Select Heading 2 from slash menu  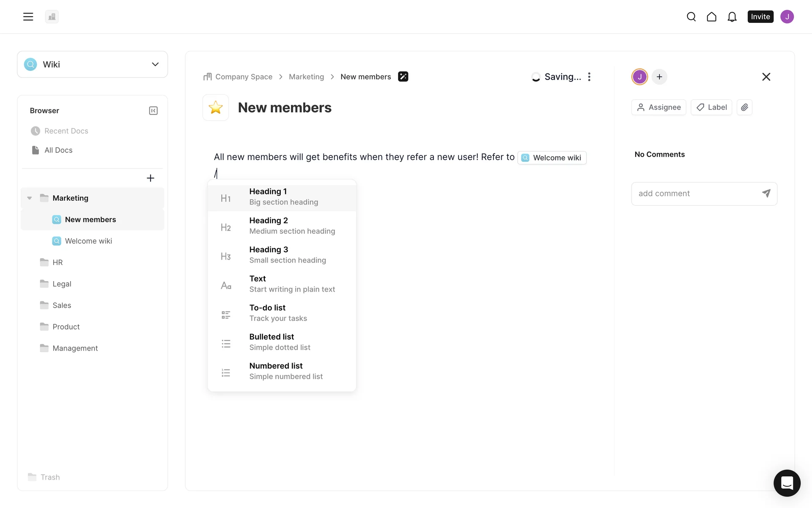pos(282,226)
